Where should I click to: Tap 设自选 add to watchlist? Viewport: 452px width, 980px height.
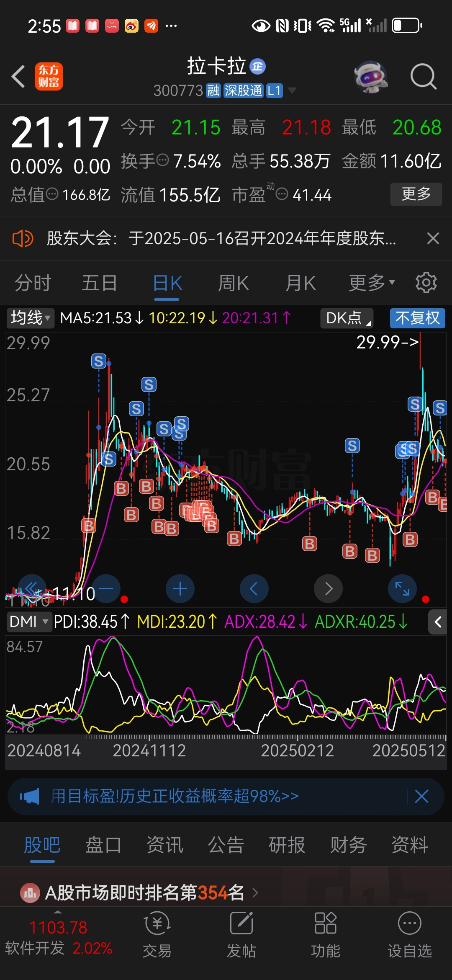coord(410,936)
